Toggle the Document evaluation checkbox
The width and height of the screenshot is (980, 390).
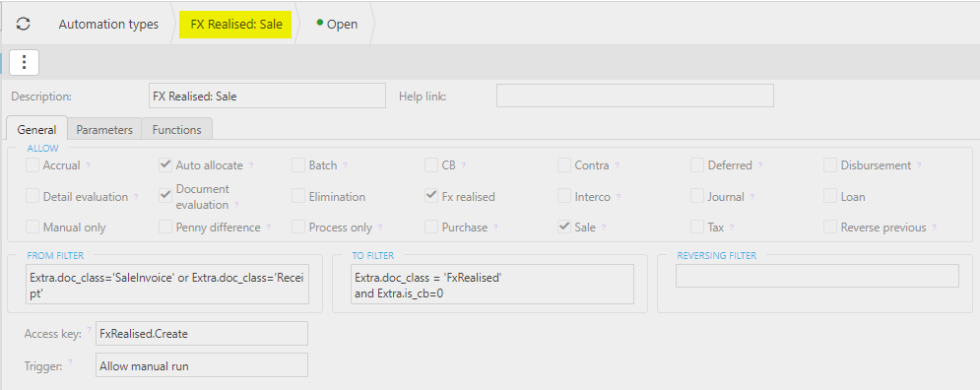[x=165, y=196]
